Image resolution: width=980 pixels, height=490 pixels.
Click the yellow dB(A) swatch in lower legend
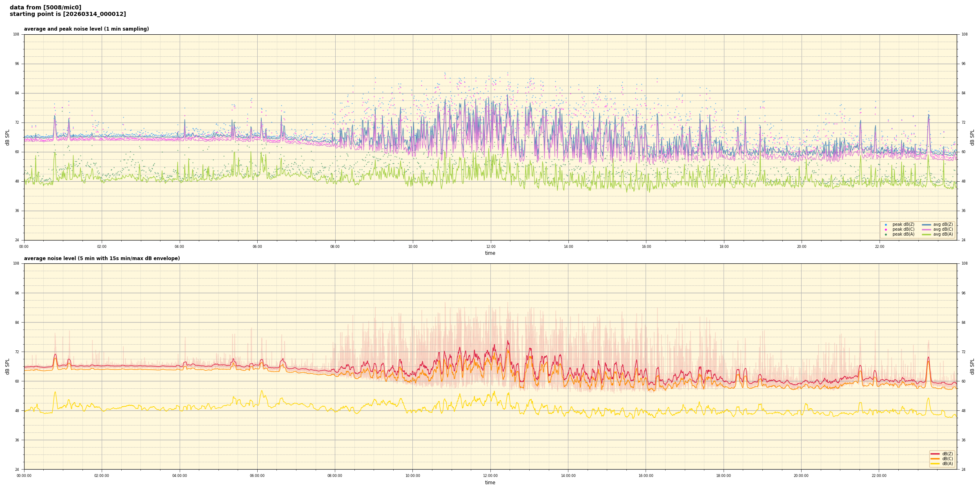click(x=935, y=463)
